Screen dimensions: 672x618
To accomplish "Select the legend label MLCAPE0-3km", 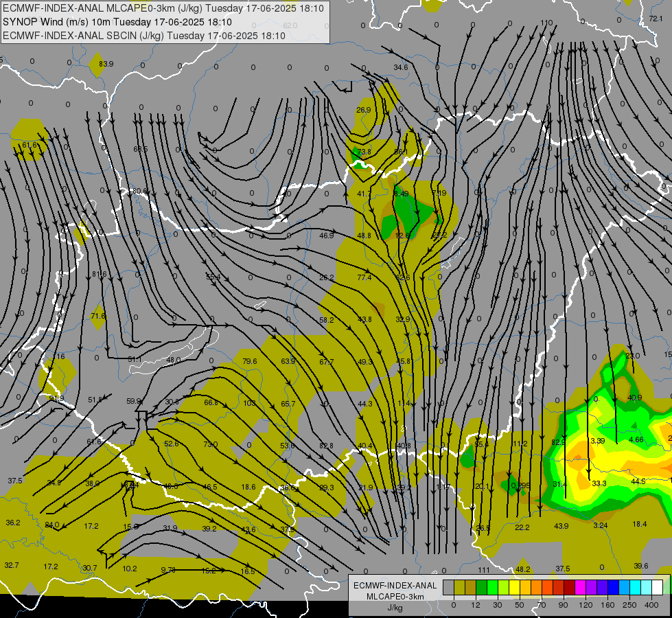I will [x=395, y=597].
